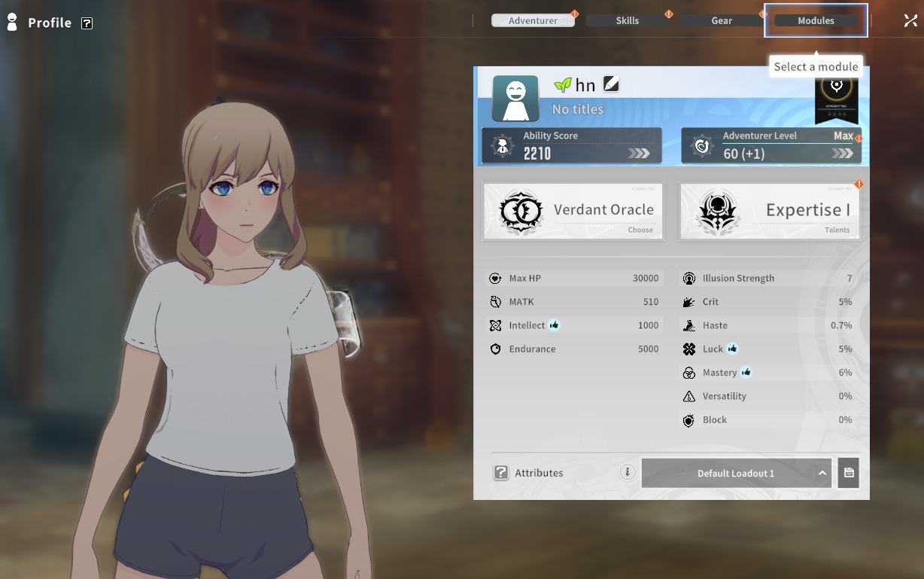Click the Endurance value 5000
Viewport: 924px width, 579px height.
(x=649, y=349)
